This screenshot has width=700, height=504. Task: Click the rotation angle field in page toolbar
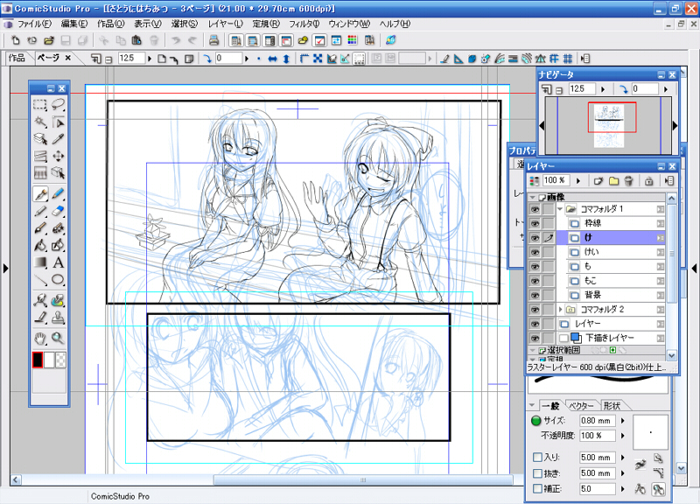[229, 58]
